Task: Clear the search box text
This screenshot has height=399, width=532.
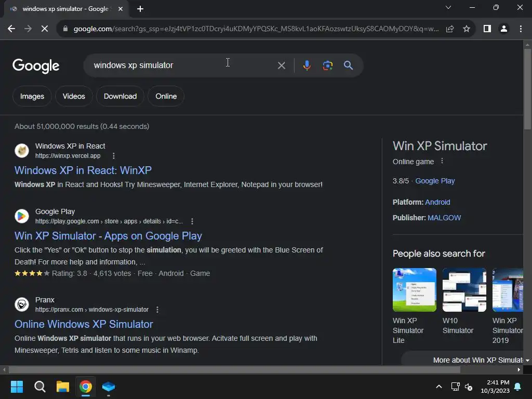Action: pos(281,65)
